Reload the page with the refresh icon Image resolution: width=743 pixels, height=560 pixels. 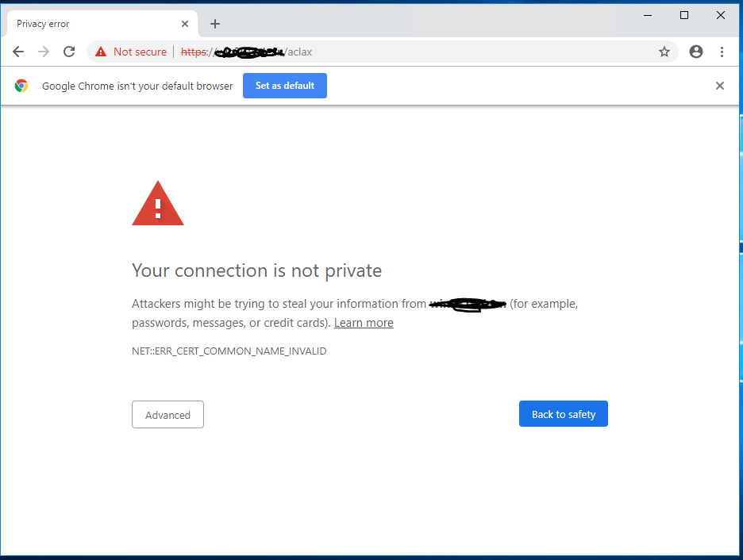click(69, 51)
